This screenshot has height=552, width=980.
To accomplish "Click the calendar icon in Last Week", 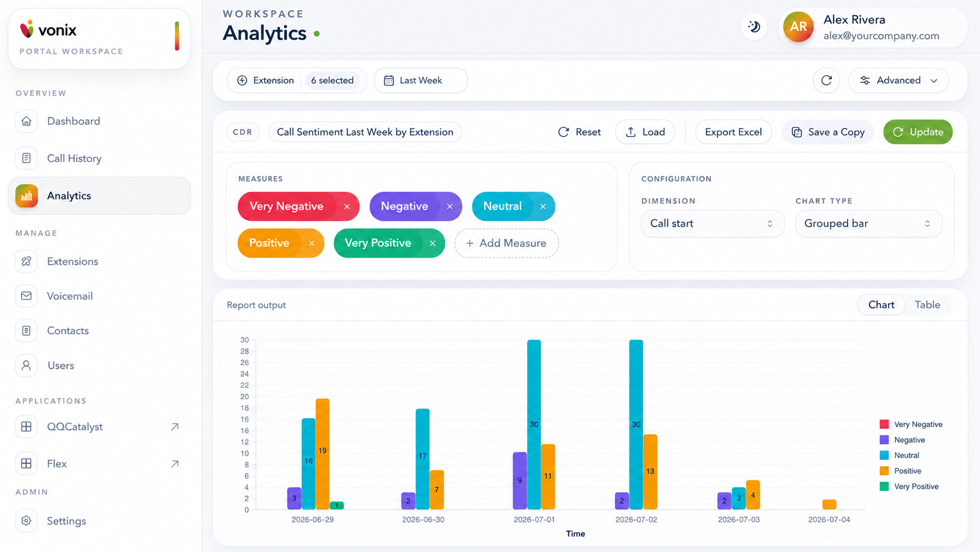I will pos(389,80).
